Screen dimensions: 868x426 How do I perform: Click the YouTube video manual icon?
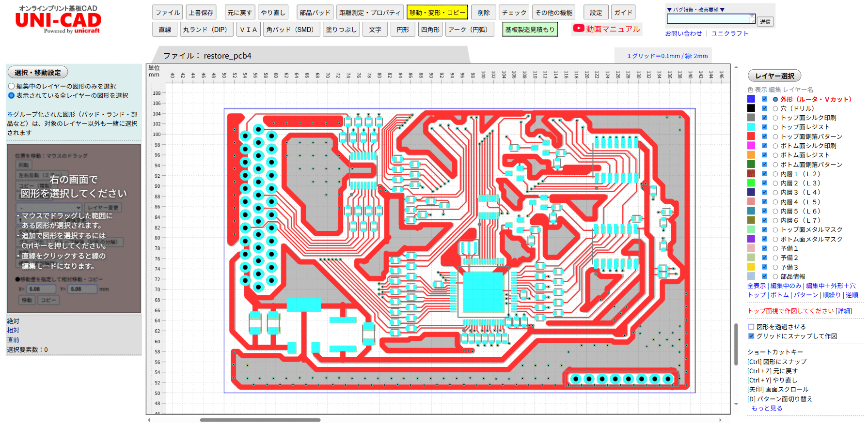coord(579,29)
